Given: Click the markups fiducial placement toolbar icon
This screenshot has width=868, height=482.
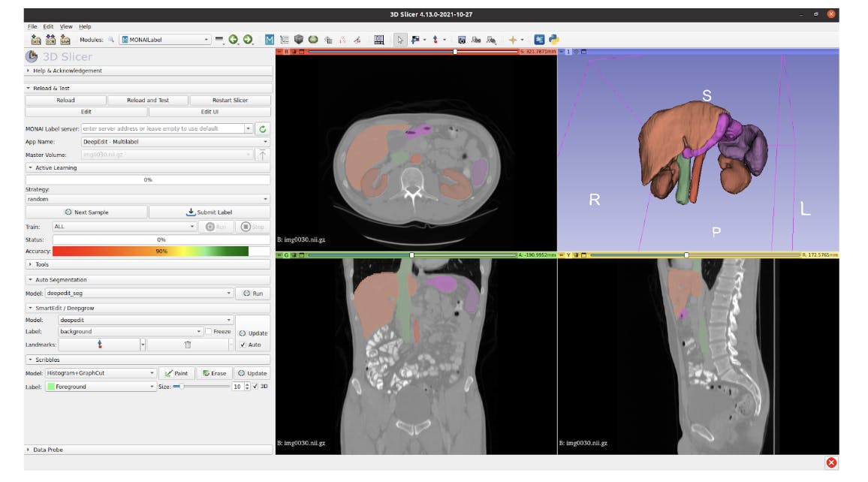Looking at the screenshot, I should (x=435, y=39).
